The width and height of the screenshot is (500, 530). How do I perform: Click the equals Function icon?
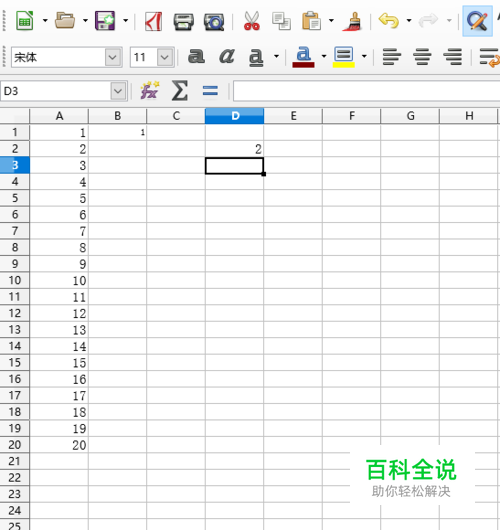coord(210,91)
